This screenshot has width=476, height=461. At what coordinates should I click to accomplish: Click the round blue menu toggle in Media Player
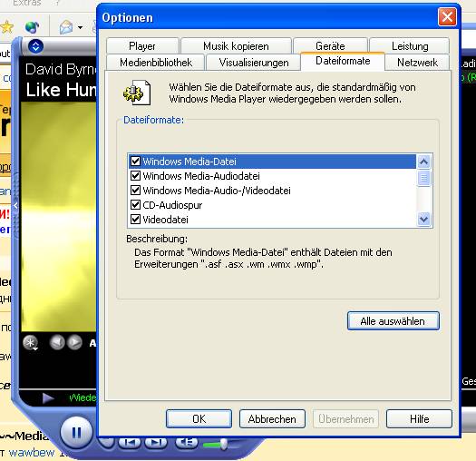(36, 46)
